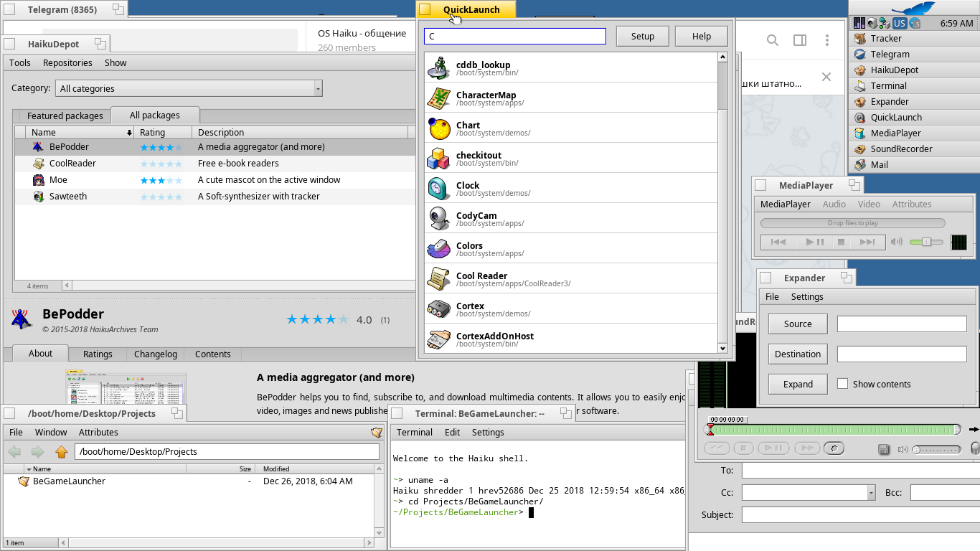This screenshot has width=980, height=551.
Task: Choose the Cortex icon in QuickLaunch results
Action: point(438,309)
